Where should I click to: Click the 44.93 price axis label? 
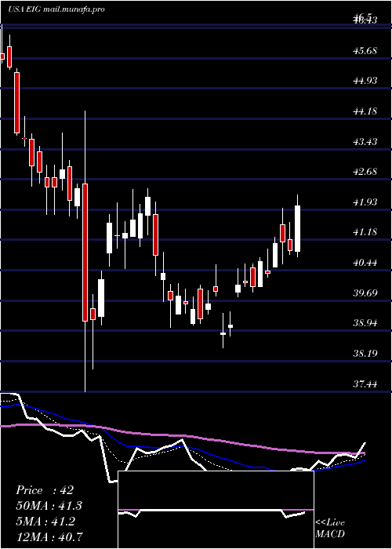pyautogui.click(x=365, y=82)
